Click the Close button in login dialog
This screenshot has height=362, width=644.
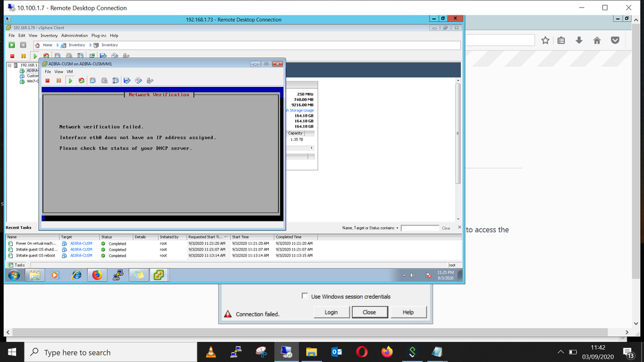pos(369,312)
